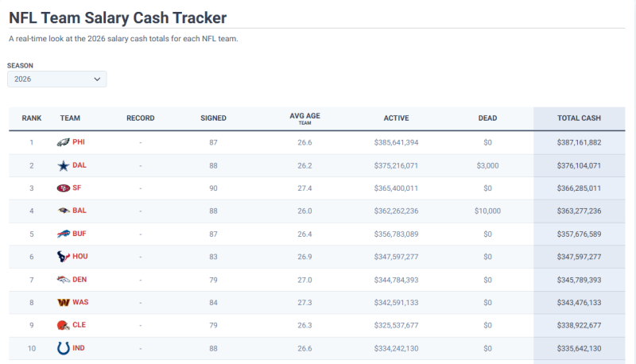Open the DAL team link
Viewport: 636px width, 364px height.
pyautogui.click(x=79, y=165)
